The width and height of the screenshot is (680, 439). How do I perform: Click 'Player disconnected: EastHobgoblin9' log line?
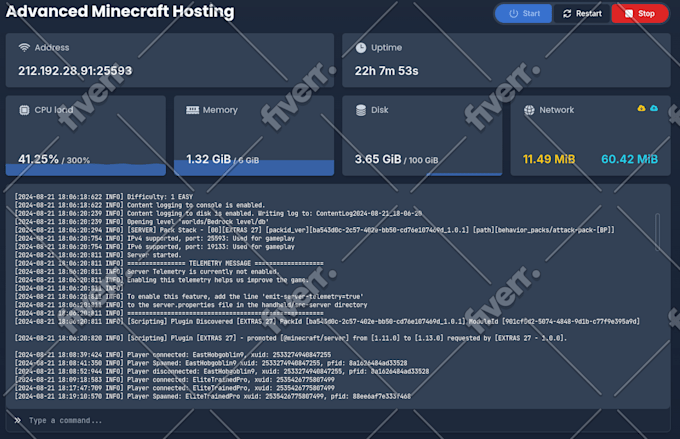click(222, 371)
